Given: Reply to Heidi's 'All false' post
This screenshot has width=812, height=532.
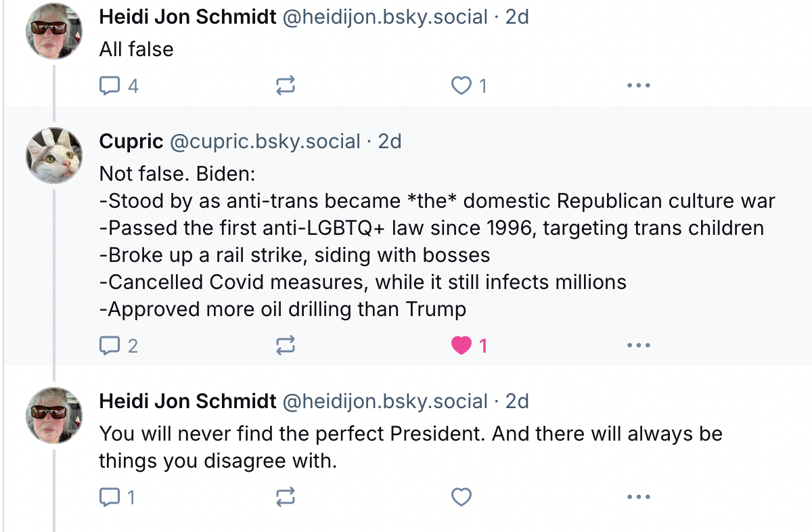Looking at the screenshot, I should click(x=110, y=86).
